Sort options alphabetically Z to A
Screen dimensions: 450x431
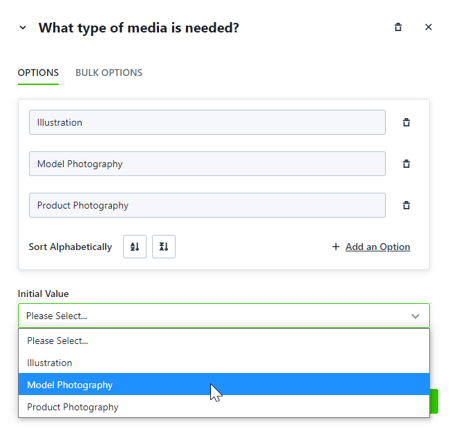pyautogui.click(x=164, y=247)
